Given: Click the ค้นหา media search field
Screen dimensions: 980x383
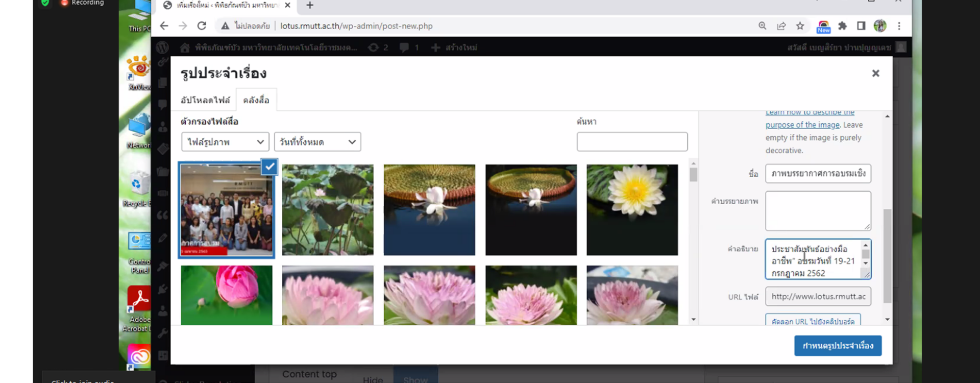Looking at the screenshot, I should tap(632, 141).
